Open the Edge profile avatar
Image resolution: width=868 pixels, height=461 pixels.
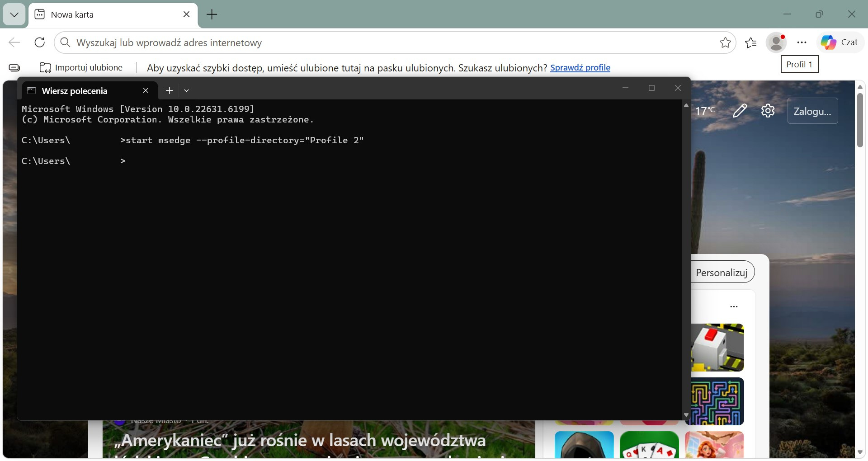click(x=777, y=42)
